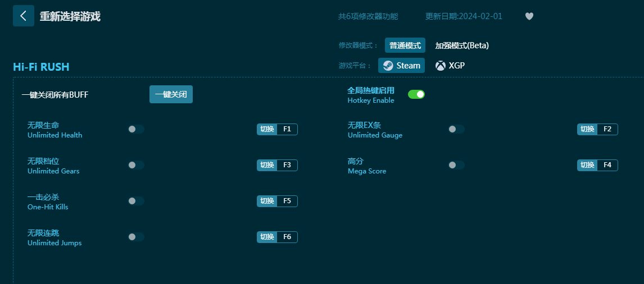Switch to 加强模式(Beta) trainer mode

(x=462, y=45)
